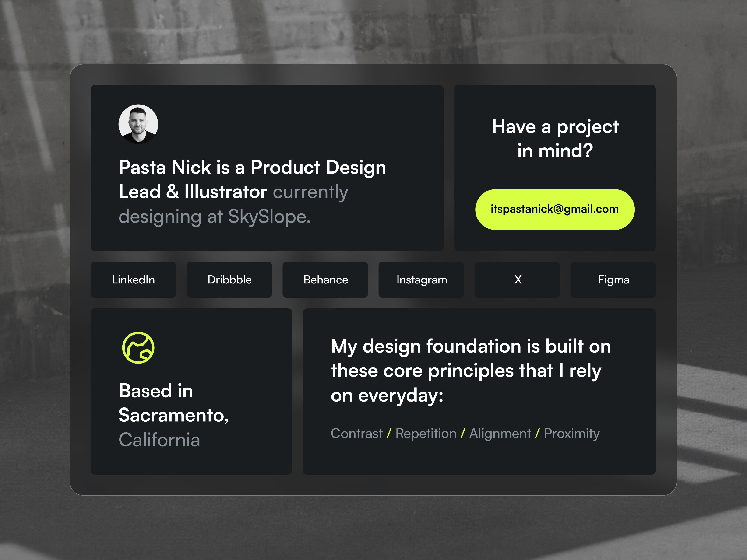Open the Behance portfolio link
Viewport: 747px width, 560px height.
(325, 280)
